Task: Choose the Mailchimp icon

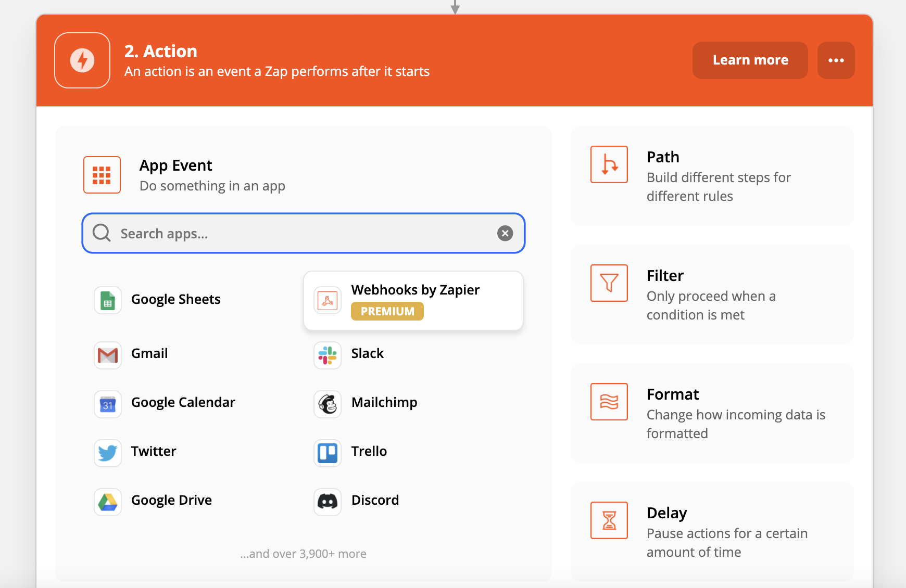Action: pyautogui.click(x=328, y=404)
